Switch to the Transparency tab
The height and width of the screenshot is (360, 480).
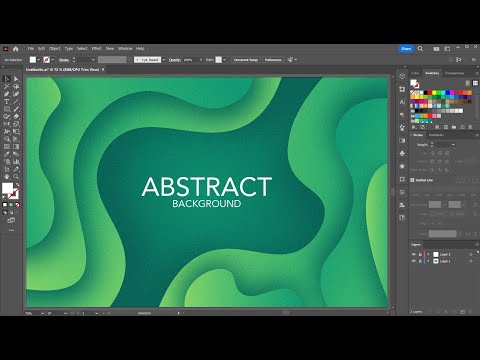pyautogui.click(x=454, y=73)
